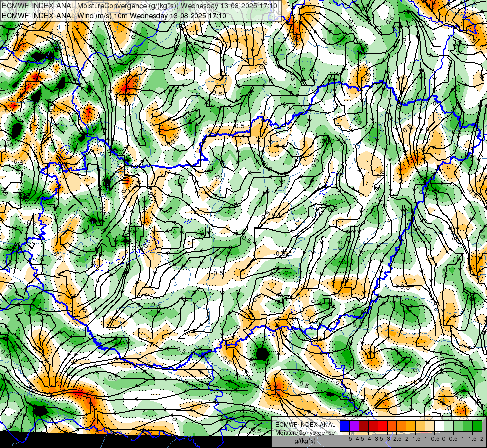Click 'MoistureConvergence' label in the legend

[305, 433]
